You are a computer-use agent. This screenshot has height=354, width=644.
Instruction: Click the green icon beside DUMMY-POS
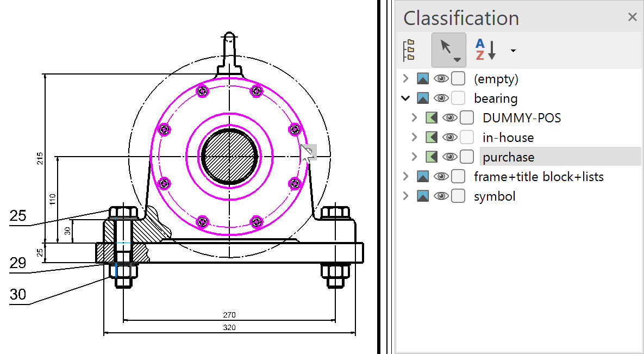click(431, 118)
